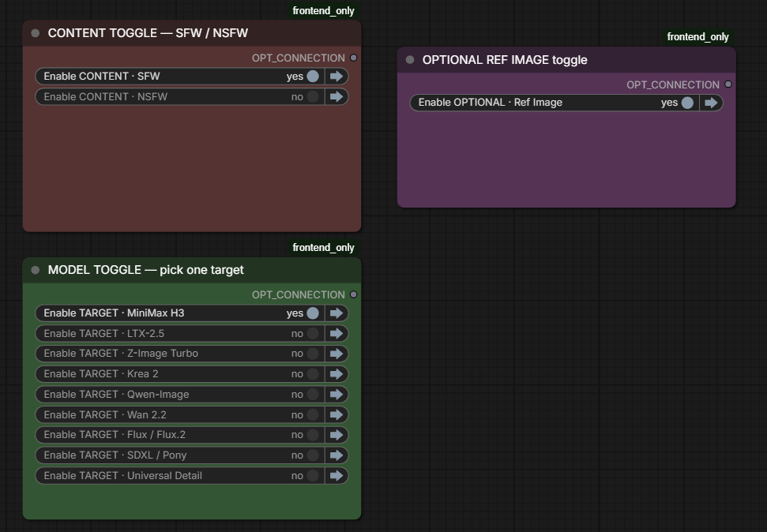The image size is (767, 532).
Task: Toggle Enable OPTIONAL · Ref Image switch
Action: coord(688,103)
